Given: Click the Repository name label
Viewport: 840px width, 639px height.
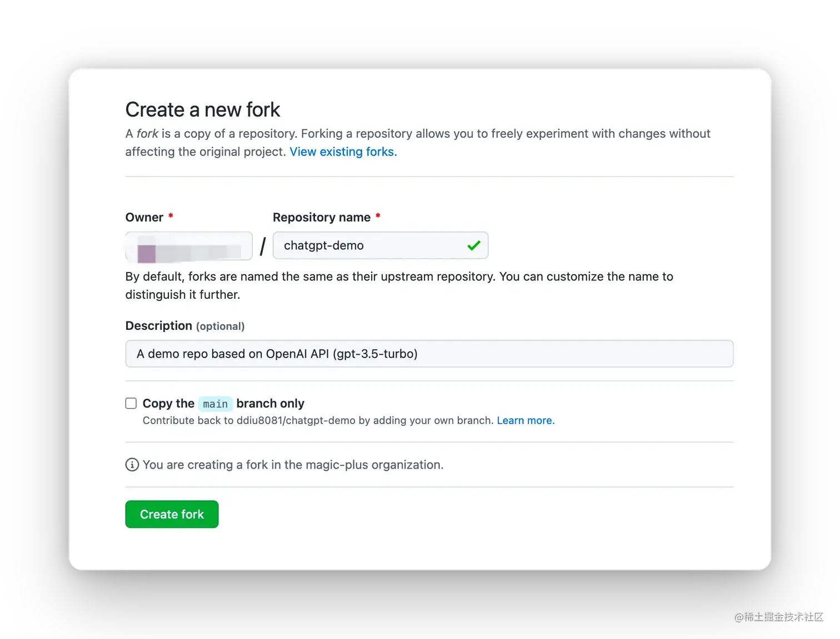Looking at the screenshot, I should 322,217.
